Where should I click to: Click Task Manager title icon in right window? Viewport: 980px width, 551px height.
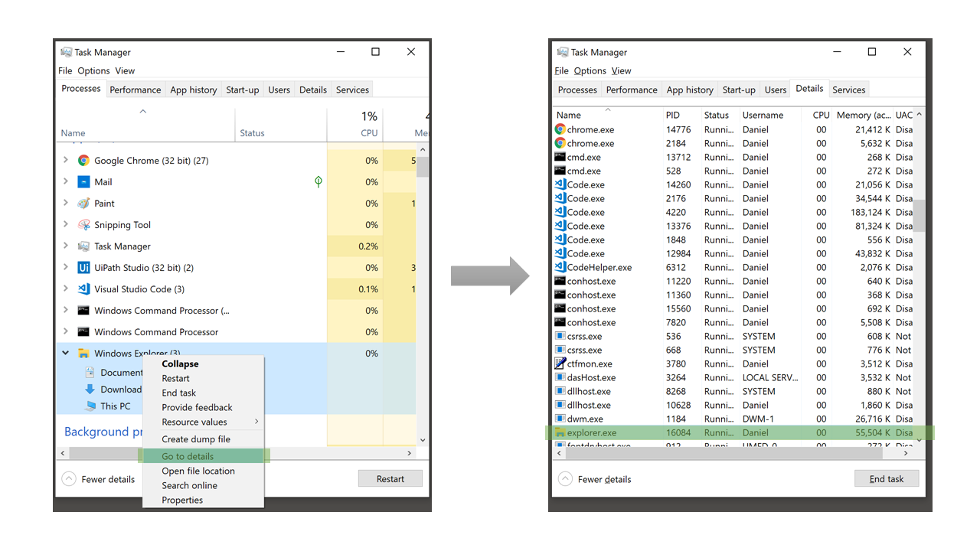click(x=563, y=52)
